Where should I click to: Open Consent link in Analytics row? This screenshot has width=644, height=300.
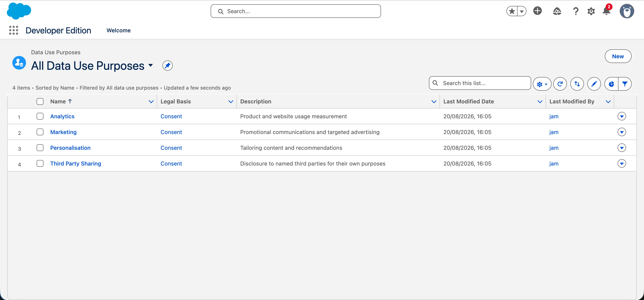coord(171,116)
